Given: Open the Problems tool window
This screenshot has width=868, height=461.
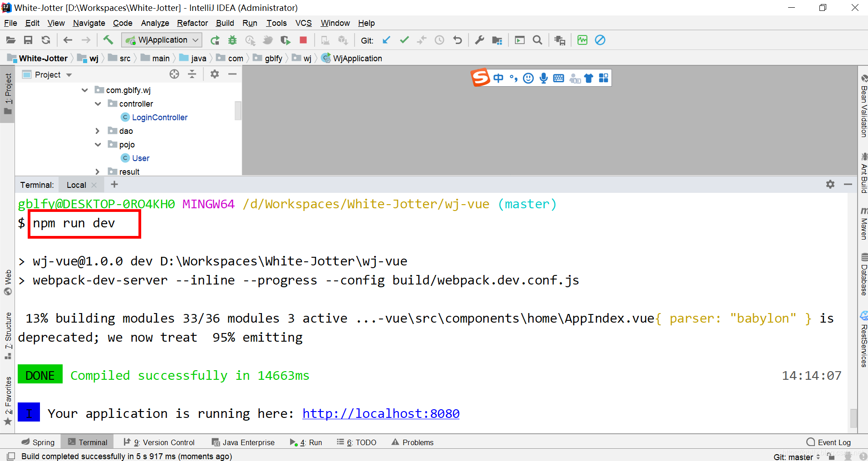Looking at the screenshot, I should pos(413,442).
